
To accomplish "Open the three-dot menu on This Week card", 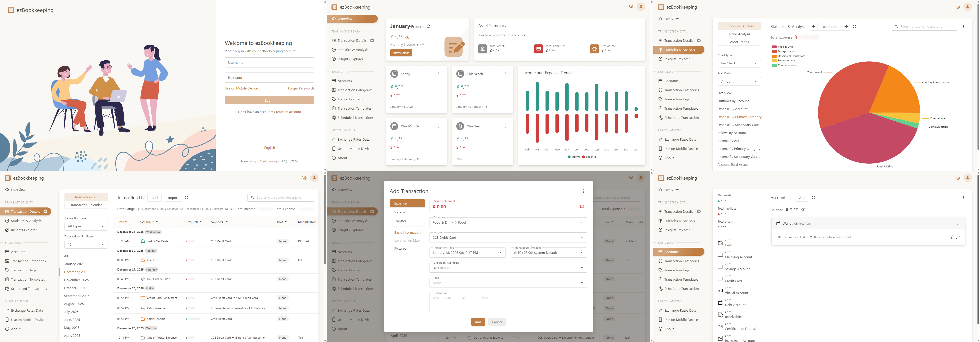I will click(x=505, y=74).
